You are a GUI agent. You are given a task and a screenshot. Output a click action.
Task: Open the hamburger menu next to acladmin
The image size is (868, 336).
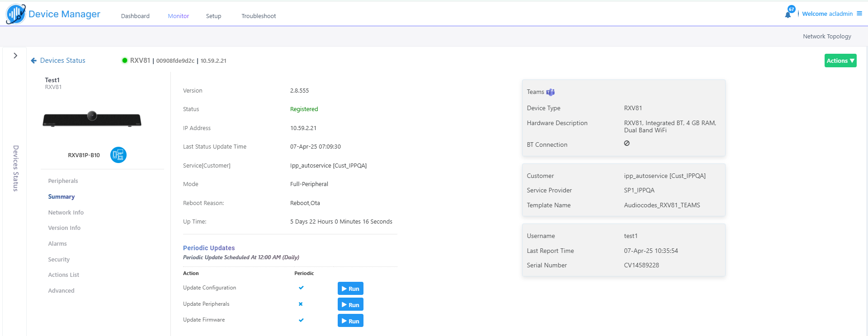coord(859,14)
